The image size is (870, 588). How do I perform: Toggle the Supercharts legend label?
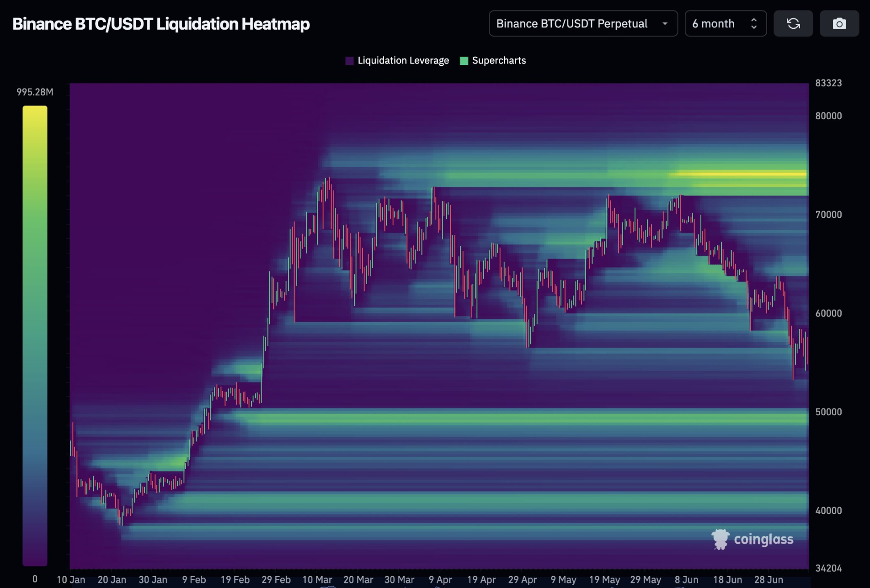499,61
